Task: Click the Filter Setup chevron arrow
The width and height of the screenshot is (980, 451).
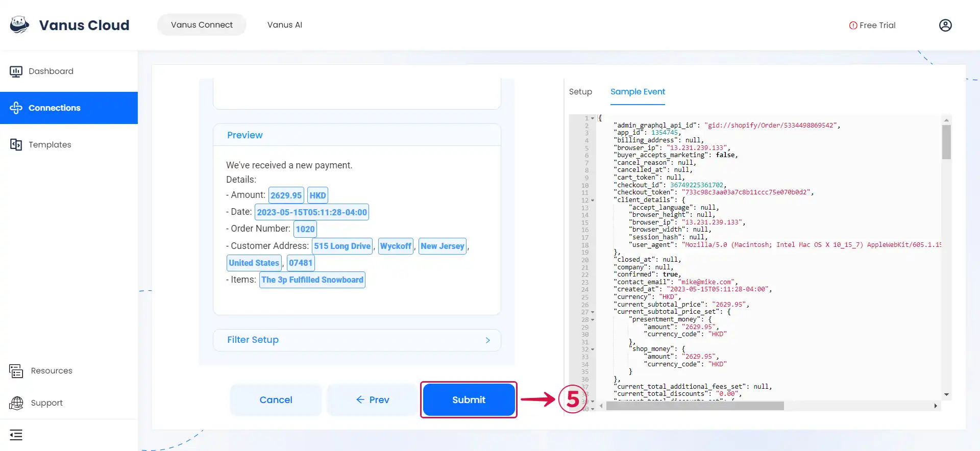Action: [487, 340]
